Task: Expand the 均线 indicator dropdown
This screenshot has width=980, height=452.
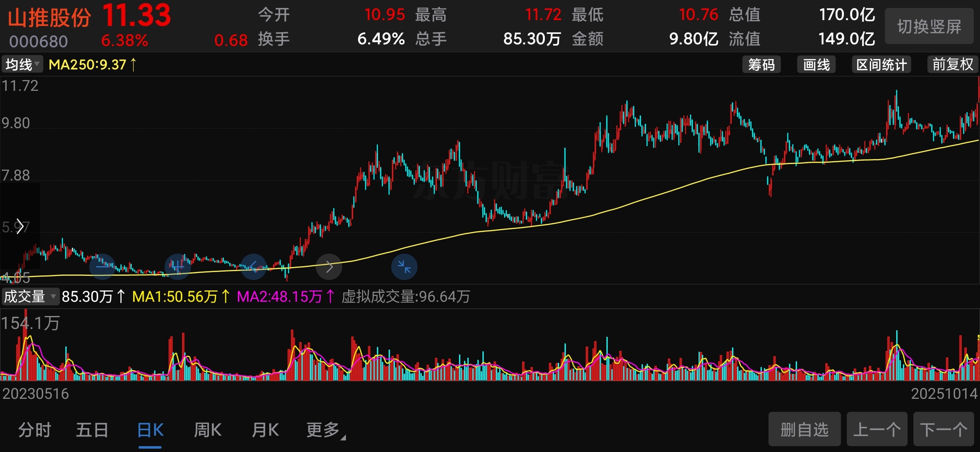Action: click(22, 65)
